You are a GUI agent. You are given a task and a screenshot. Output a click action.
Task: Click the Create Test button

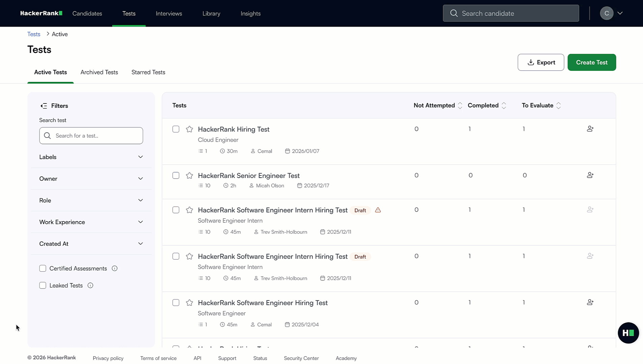[591, 62]
